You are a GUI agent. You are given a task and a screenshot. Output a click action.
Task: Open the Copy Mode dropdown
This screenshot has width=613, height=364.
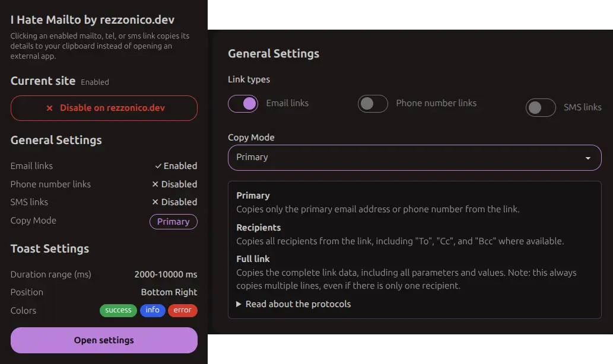[x=414, y=158]
